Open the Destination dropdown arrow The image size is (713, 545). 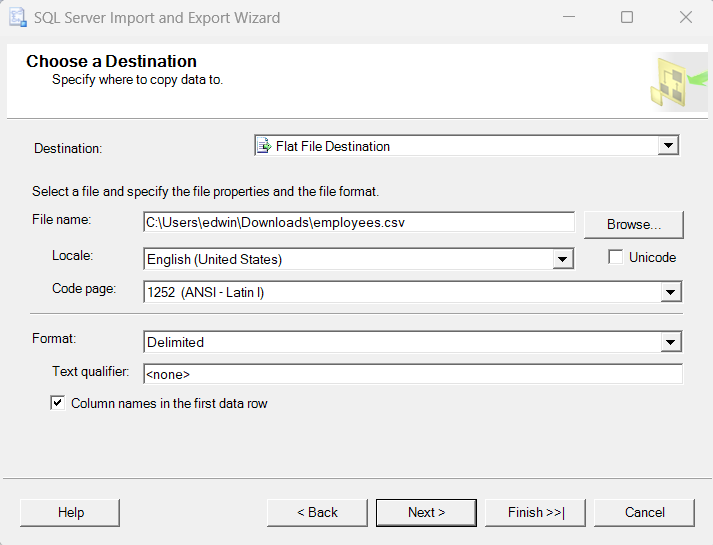(x=668, y=146)
